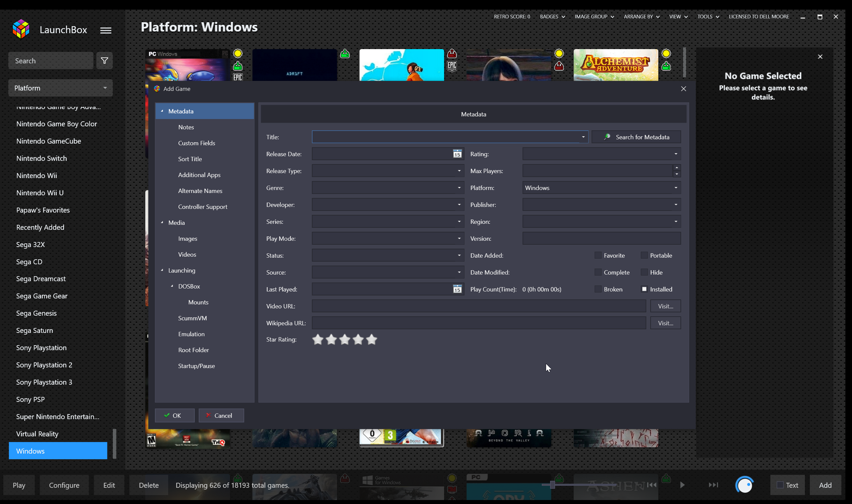
Task: Select Images under Media
Action: (x=187, y=238)
